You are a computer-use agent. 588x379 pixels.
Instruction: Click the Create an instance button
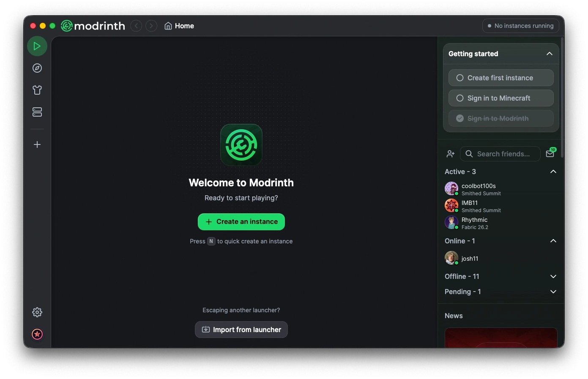(x=241, y=222)
